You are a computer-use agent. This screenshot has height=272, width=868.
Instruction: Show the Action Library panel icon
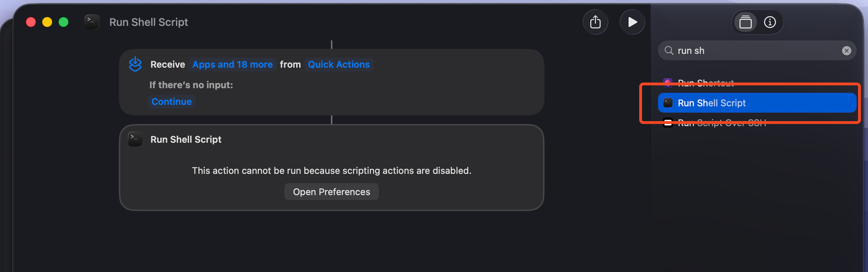click(745, 22)
